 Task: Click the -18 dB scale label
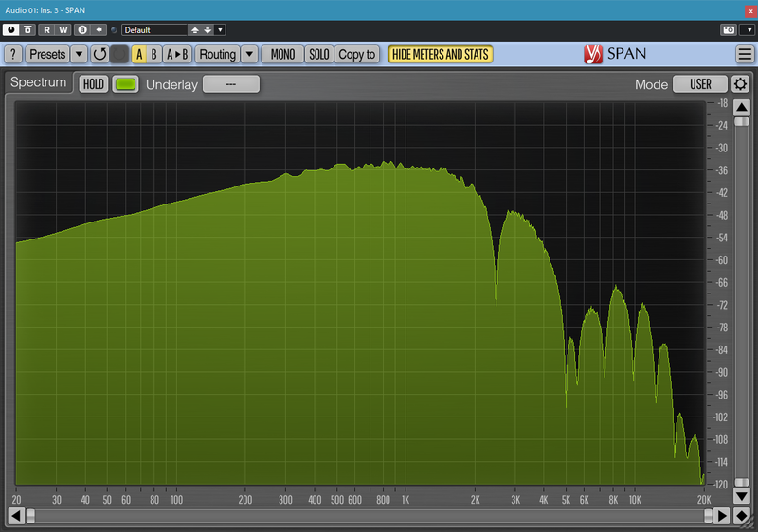(722, 103)
